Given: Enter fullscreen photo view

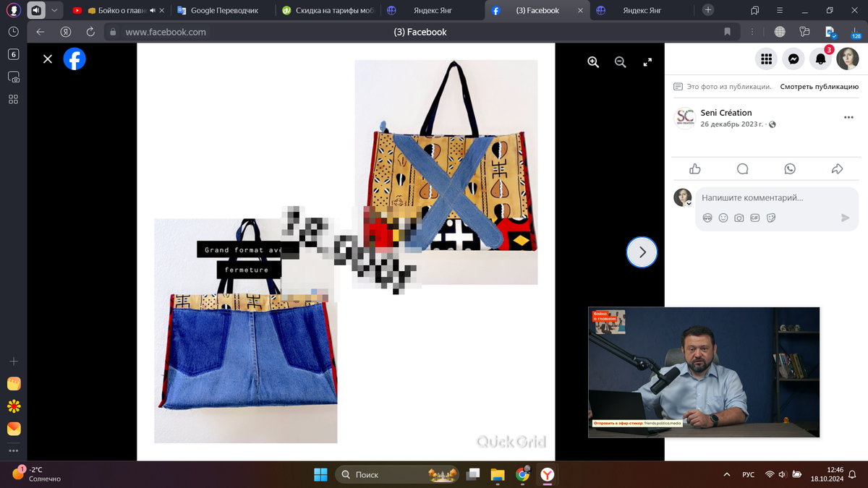Looking at the screenshot, I should (647, 62).
